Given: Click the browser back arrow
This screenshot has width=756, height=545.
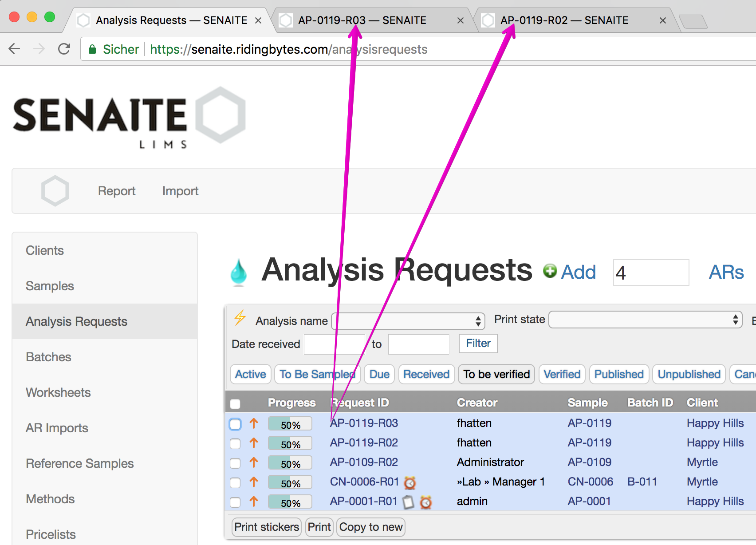Looking at the screenshot, I should click(15, 49).
